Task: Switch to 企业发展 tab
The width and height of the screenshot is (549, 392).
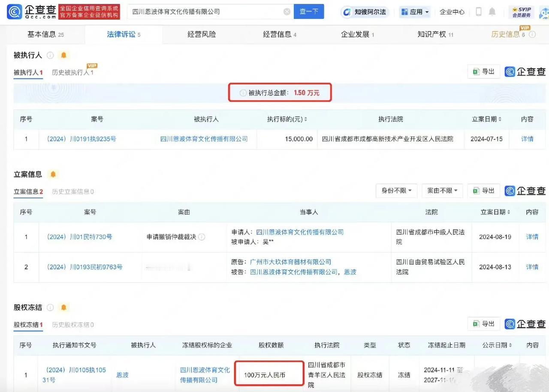Action: 357,34
